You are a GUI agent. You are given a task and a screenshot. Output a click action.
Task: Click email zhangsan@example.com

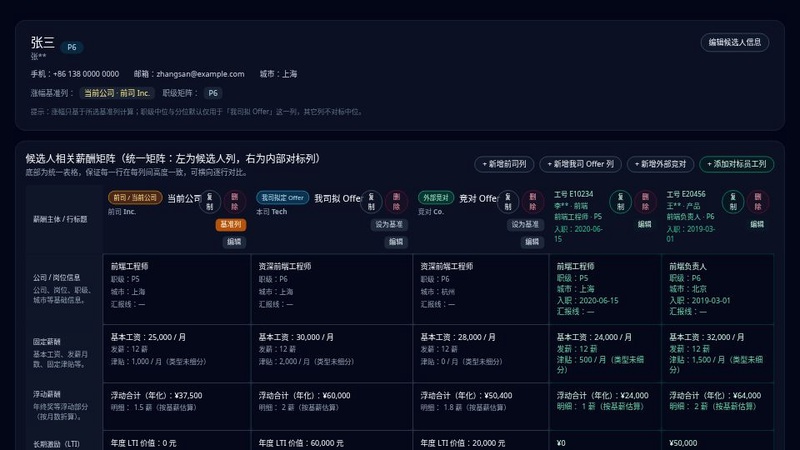(200, 74)
